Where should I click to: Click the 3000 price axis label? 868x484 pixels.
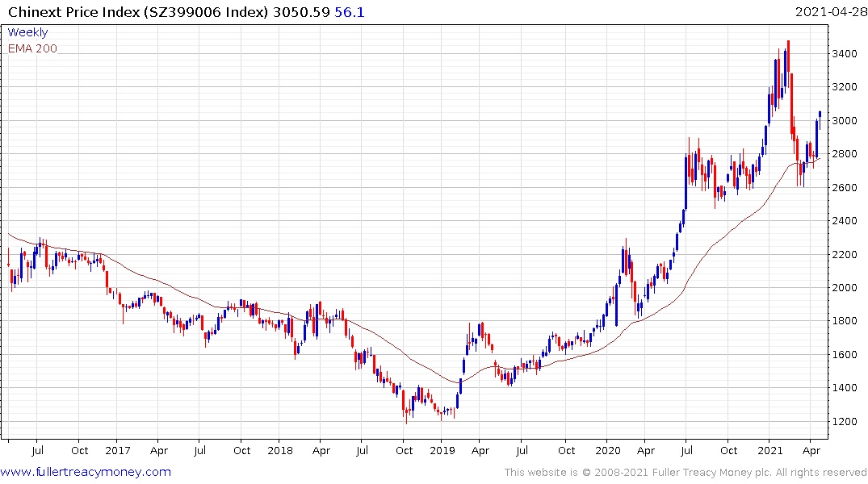tap(845, 120)
